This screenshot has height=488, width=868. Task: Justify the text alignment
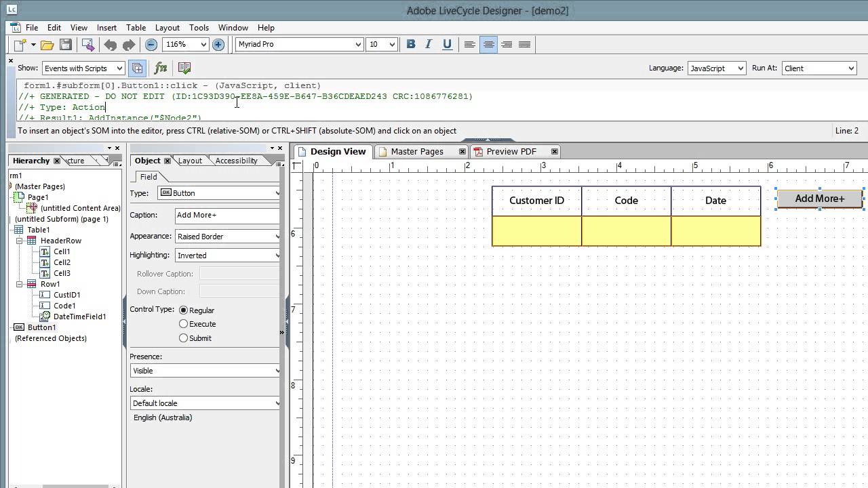point(524,44)
